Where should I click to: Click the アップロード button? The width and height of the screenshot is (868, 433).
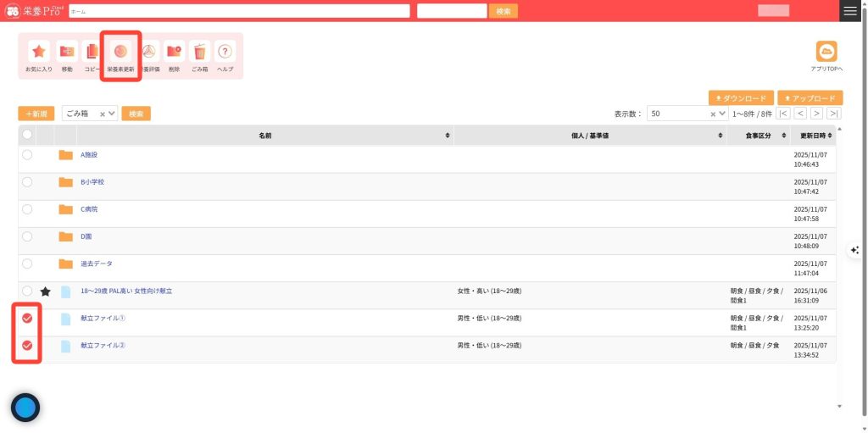point(810,98)
